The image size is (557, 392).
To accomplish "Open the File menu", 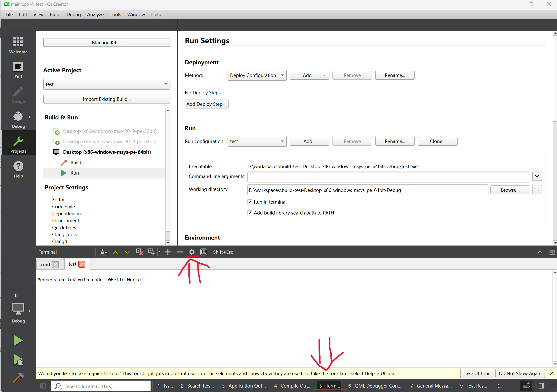I will (9, 14).
